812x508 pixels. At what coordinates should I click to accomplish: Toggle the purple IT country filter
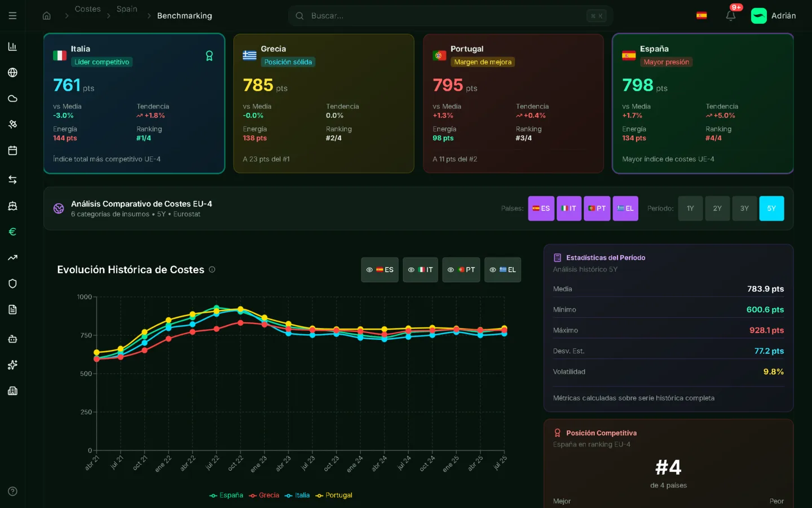point(568,208)
